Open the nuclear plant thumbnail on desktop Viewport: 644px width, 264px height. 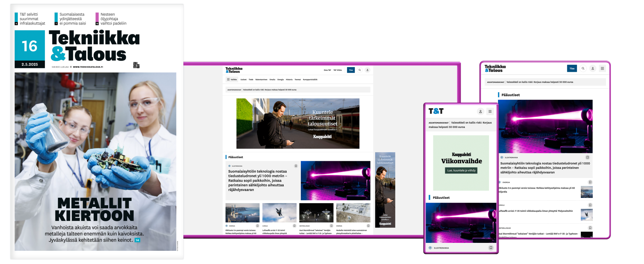click(242, 213)
